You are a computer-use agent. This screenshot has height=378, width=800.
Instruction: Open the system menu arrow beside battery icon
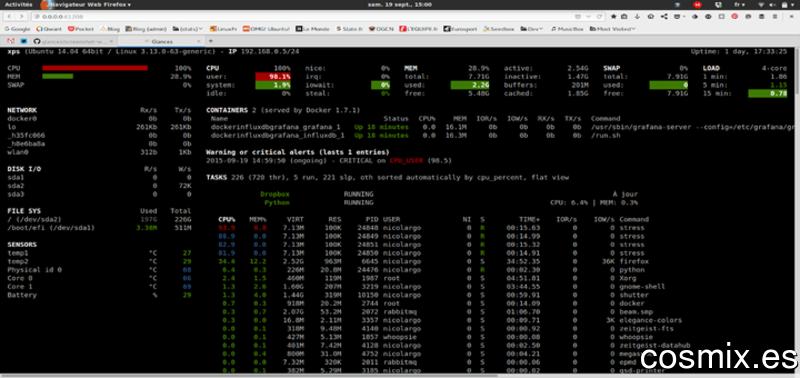(x=792, y=4)
